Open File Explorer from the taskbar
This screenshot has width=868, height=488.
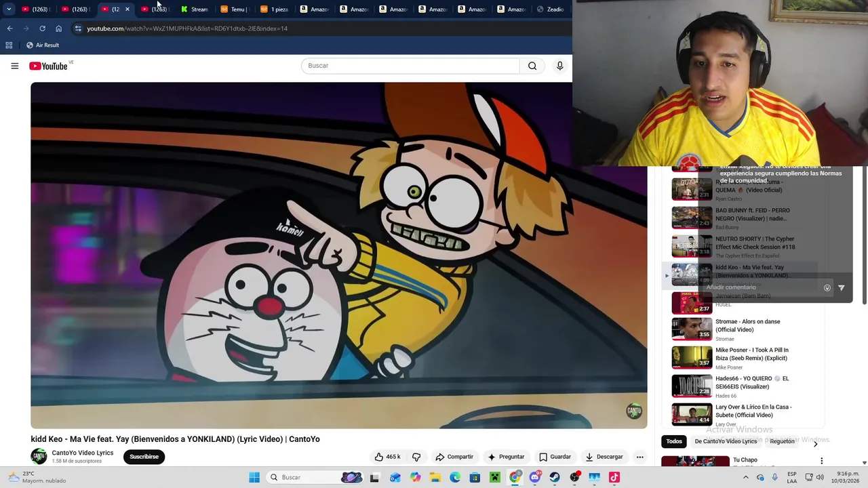pos(435,477)
